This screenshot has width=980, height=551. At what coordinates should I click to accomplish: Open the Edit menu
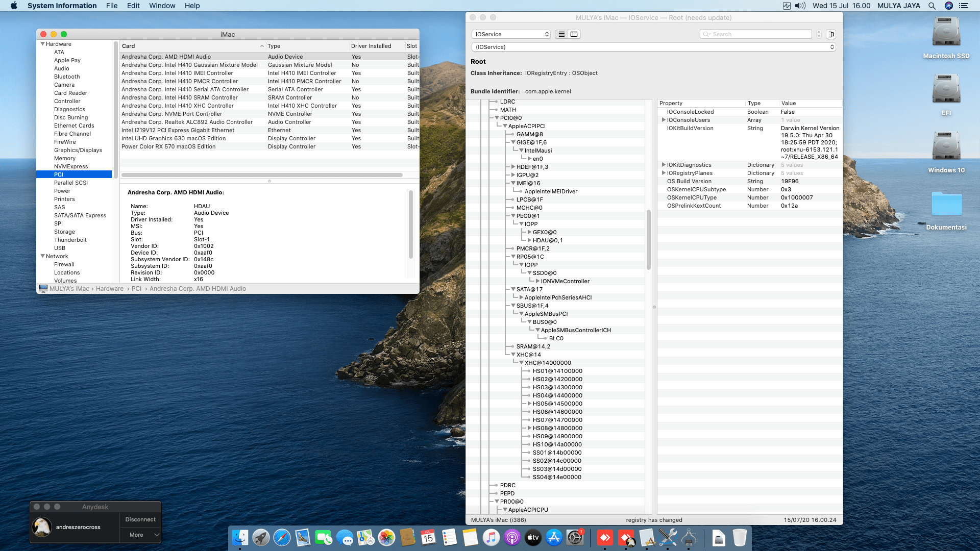(133, 6)
